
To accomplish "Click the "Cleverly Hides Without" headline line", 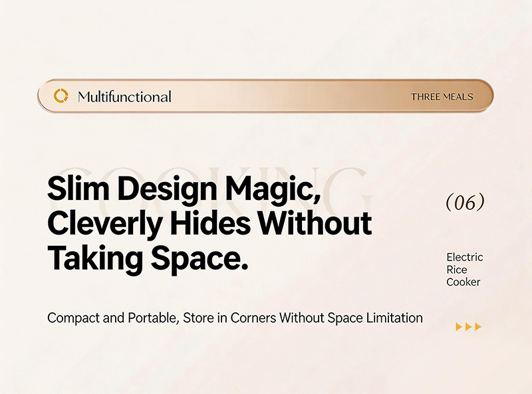I will (209, 224).
